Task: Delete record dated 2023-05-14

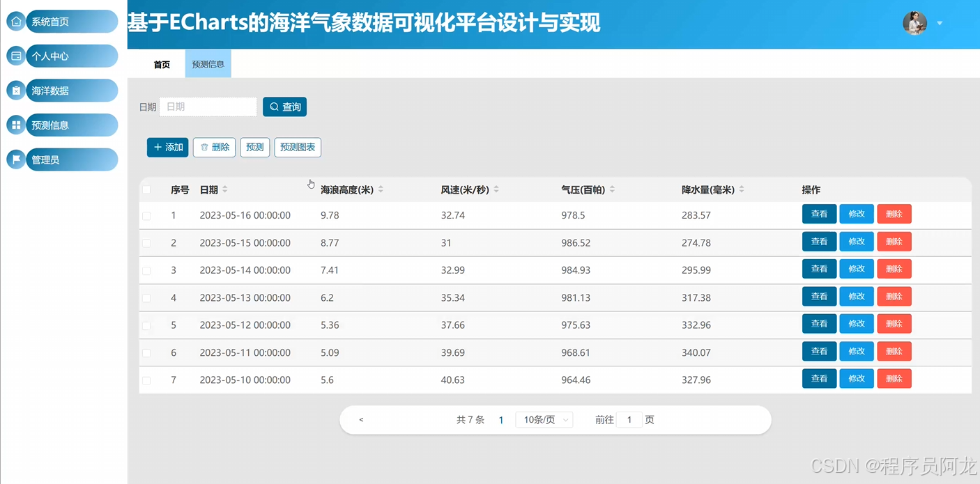Action: 894,269
